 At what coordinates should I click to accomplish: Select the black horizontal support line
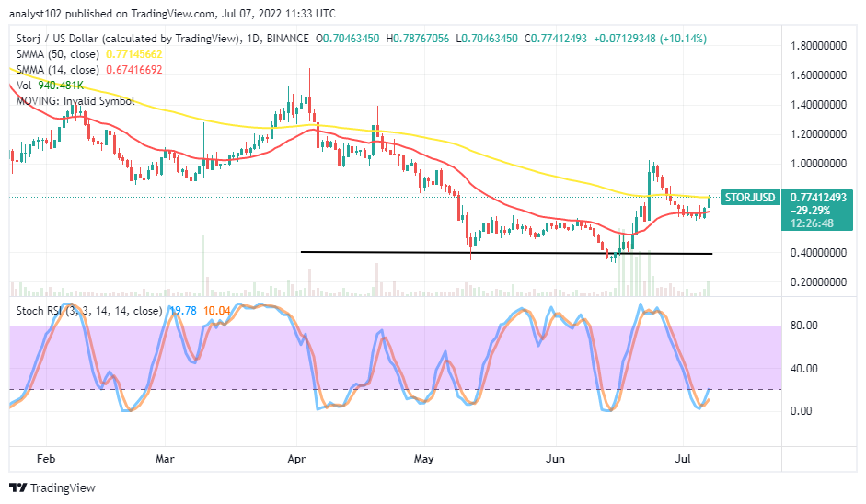click(x=506, y=252)
